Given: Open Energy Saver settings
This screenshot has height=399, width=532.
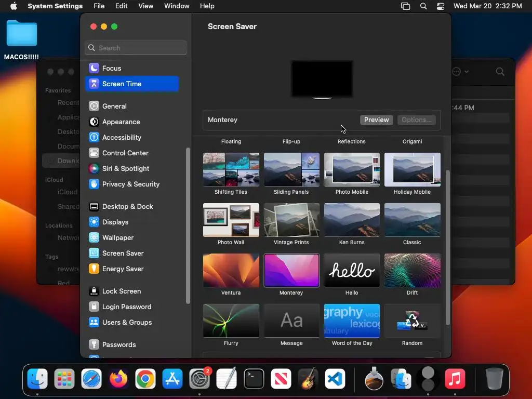Looking at the screenshot, I should pyautogui.click(x=132, y=269).
